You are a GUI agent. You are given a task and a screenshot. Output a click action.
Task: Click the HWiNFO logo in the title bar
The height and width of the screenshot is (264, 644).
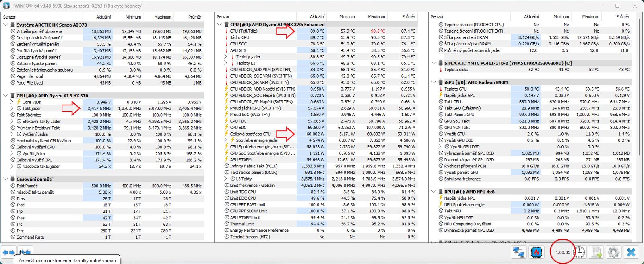[6, 6]
